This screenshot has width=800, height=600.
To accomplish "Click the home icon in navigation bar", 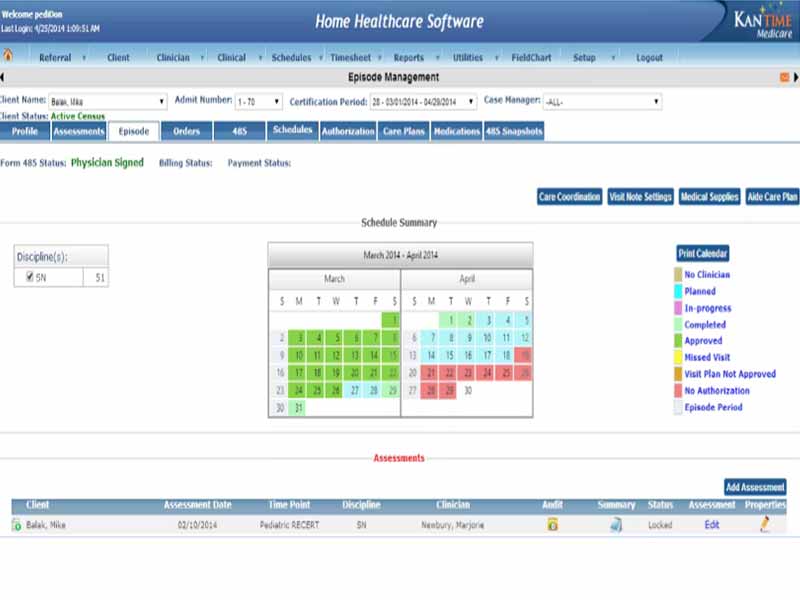I will pyautogui.click(x=8, y=56).
